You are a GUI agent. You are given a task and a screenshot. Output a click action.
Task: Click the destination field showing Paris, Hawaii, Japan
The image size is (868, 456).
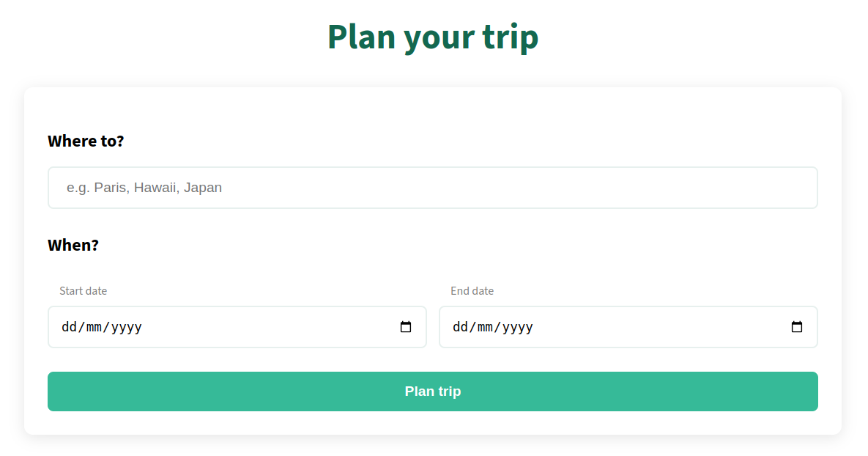pos(433,188)
